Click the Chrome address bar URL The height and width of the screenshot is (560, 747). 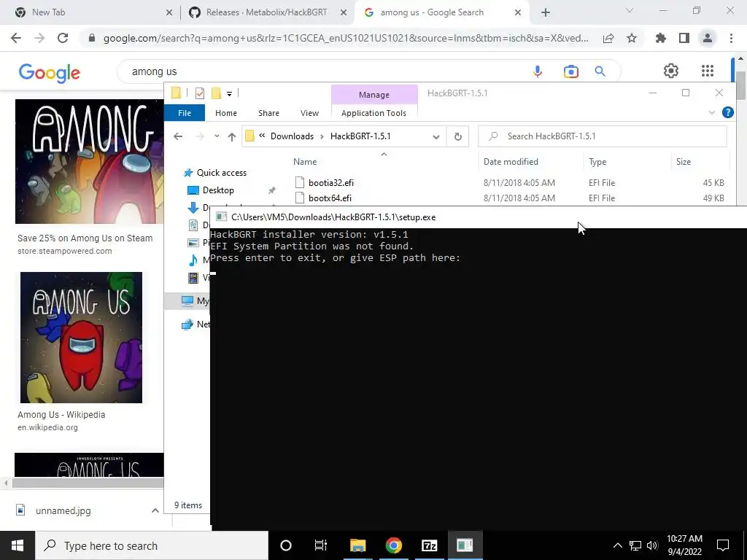345,38
